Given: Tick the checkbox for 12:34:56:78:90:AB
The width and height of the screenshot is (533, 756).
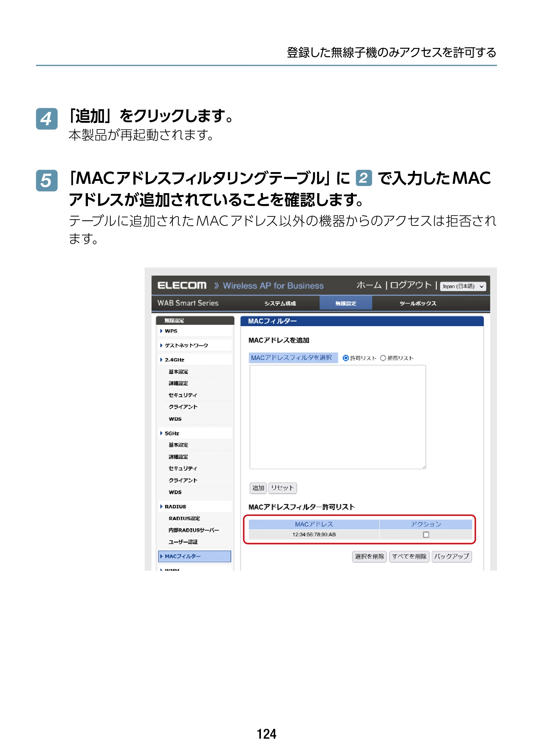Looking at the screenshot, I should 426,534.
